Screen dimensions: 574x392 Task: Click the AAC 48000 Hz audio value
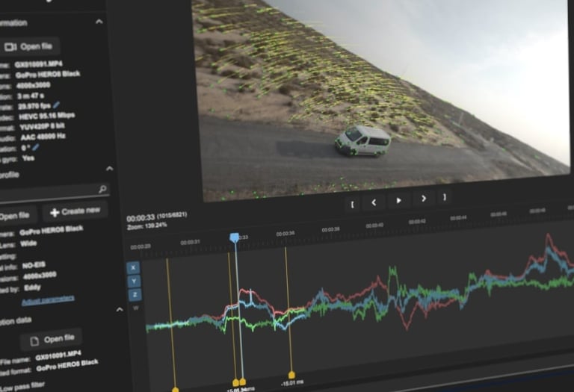click(x=43, y=137)
